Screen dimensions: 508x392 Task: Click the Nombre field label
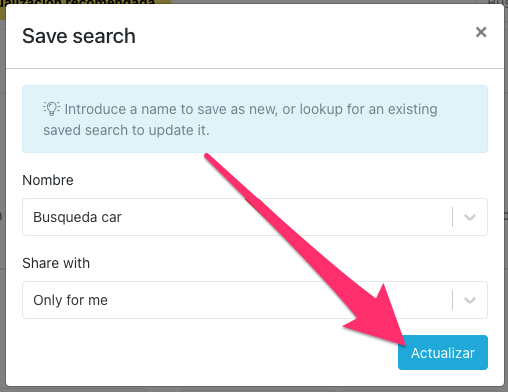point(48,180)
